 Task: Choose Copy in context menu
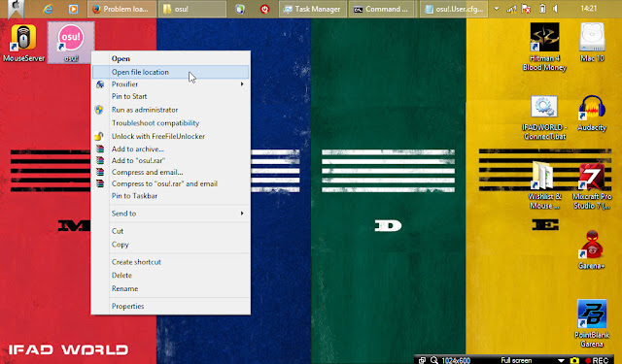pyautogui.click(x=171, y=245)
